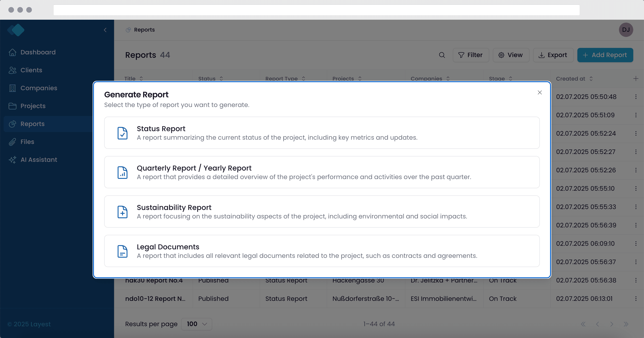Select the Projects folder icon
The width and height of the screenshot is (644, 338).
pos(13,106)
